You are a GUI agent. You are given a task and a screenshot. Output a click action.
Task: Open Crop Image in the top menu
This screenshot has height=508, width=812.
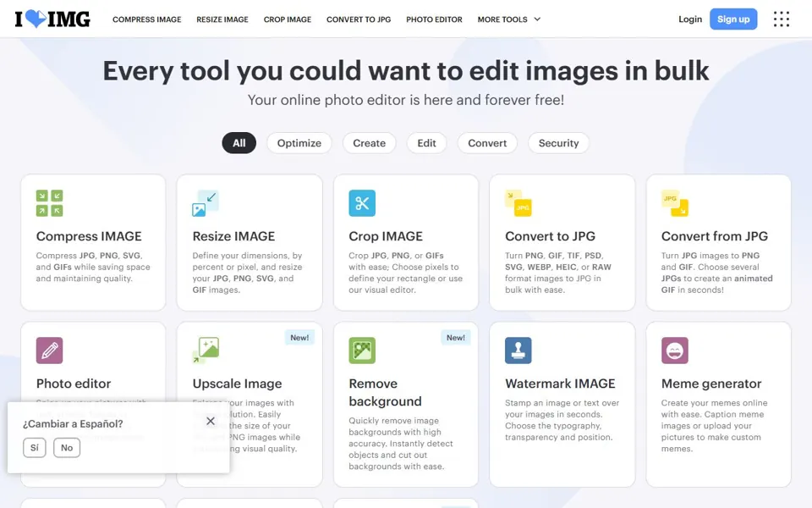tap(288, 19)
